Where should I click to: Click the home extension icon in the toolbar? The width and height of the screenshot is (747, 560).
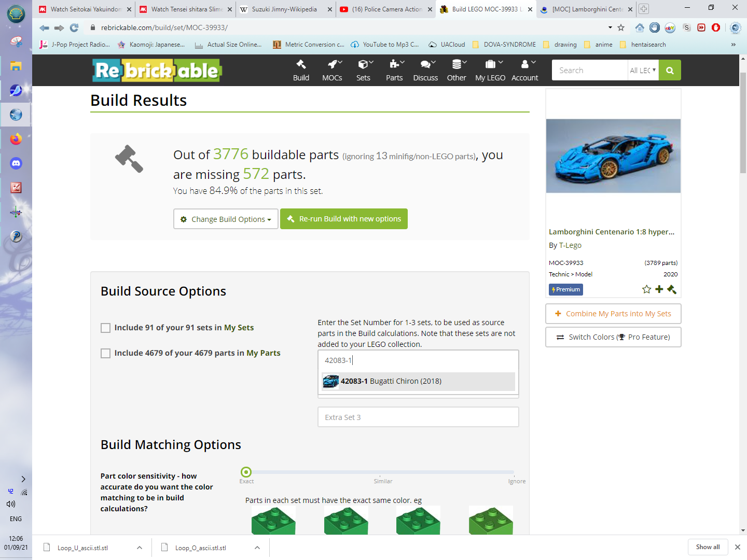[x=640, y=27]
